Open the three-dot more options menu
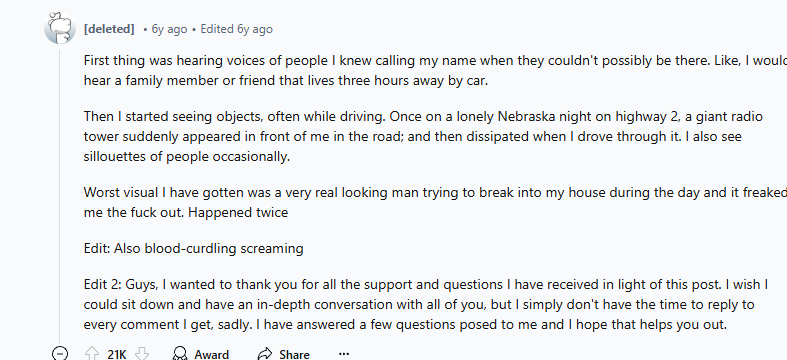 click(344, 354)
